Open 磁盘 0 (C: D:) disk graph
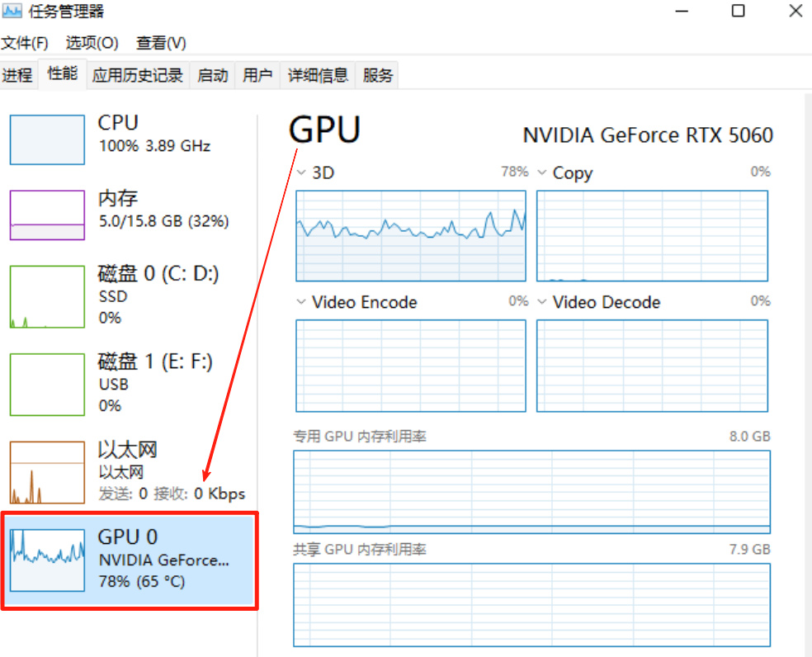 coord(47,296)
